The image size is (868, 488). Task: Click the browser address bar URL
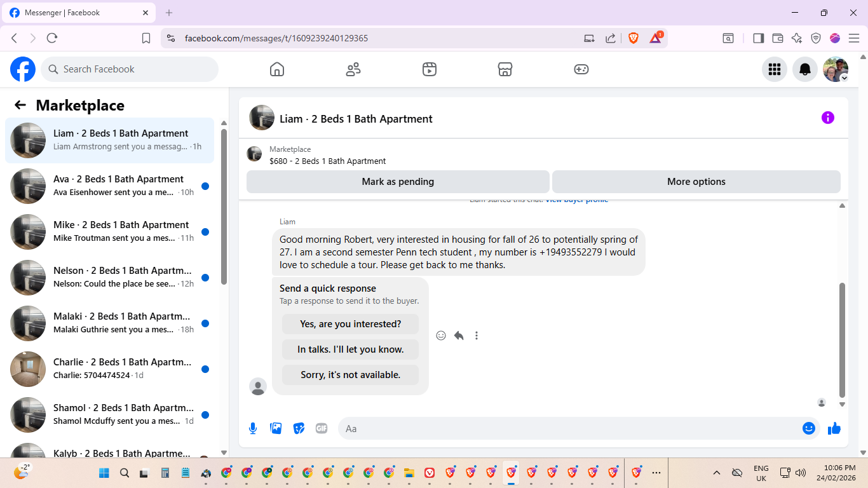[x=276, y=38]
